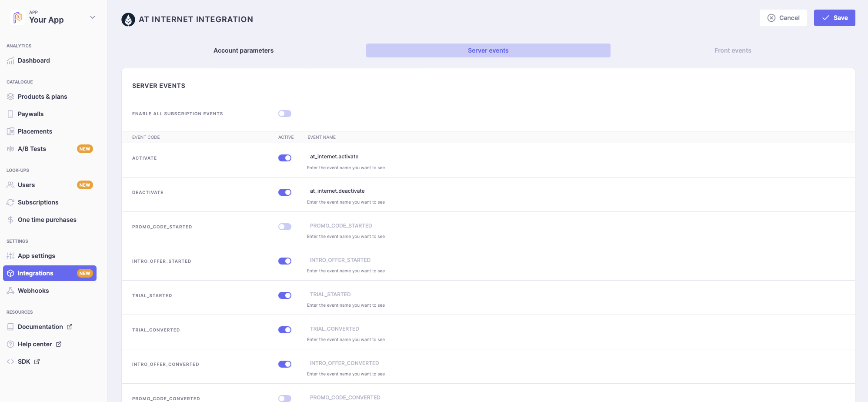This screenshot has height=402, width=868.
Task: Click the EVENT NAME column header
Action: 321,137
